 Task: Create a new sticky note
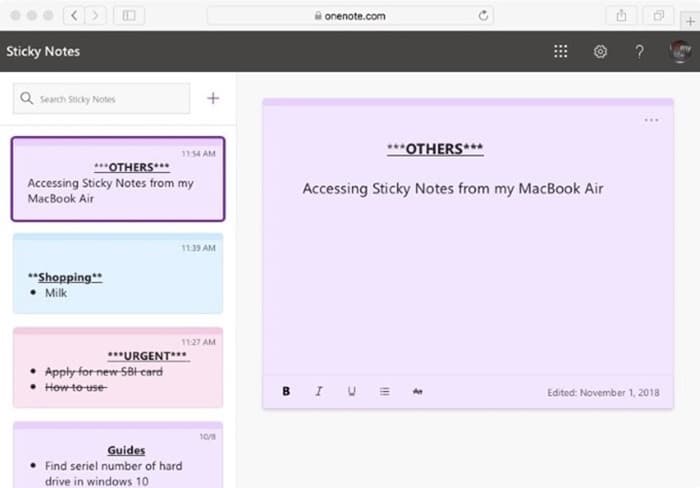pos(213,98)
